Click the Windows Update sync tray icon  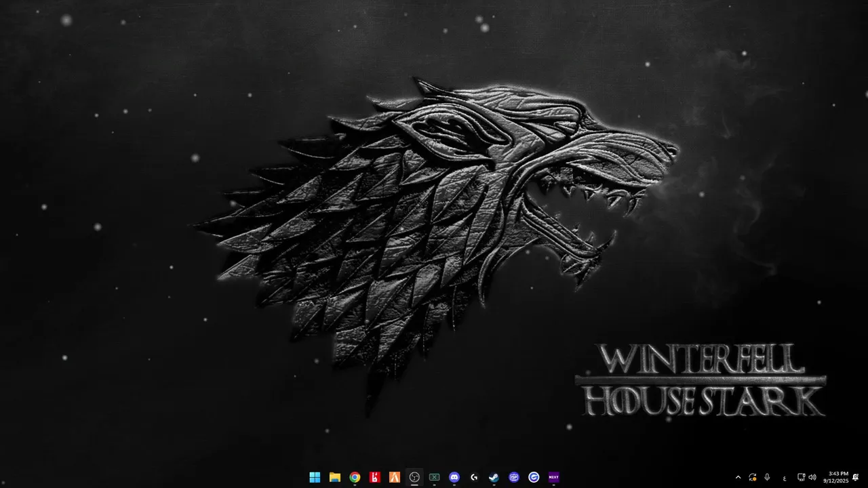(753, 477)
